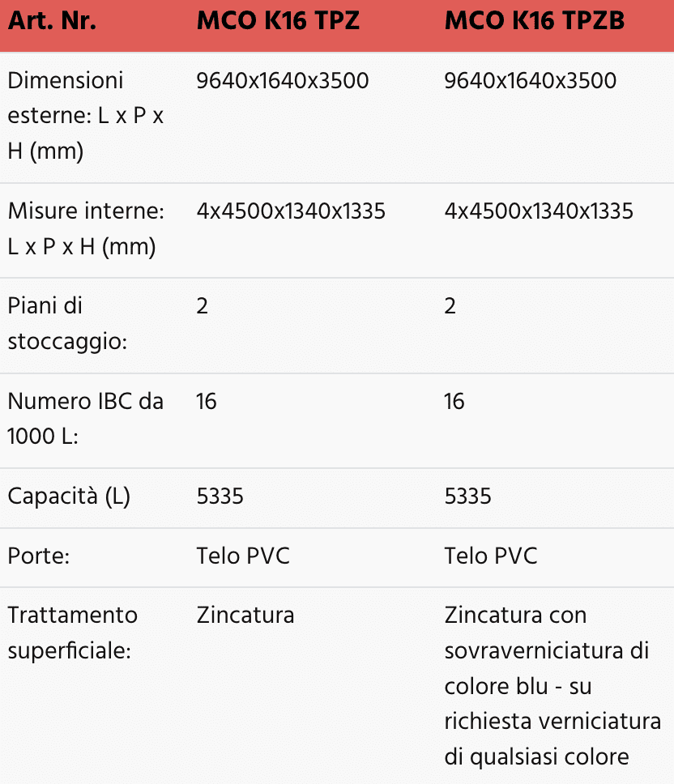Select the Misure interne row label
Viewport: 674px width, 784px height.
coord(86,229)
